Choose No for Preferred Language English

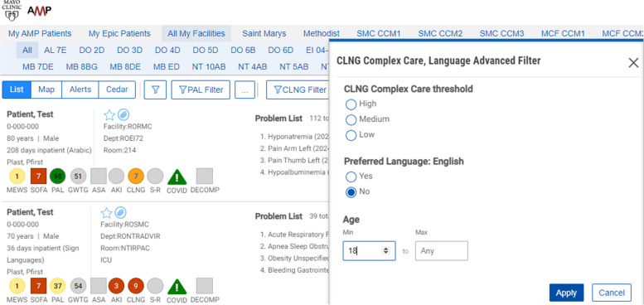tap(351, 192)
